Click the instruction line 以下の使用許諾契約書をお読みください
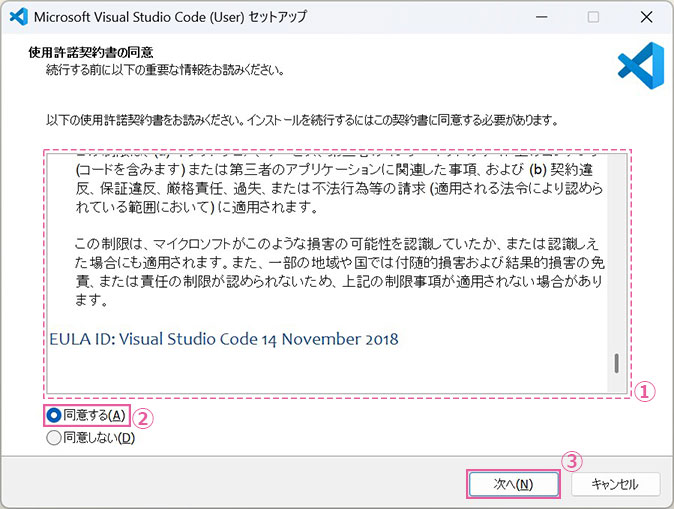Viewport: 674px width, 509px height. tap(302, 120)
